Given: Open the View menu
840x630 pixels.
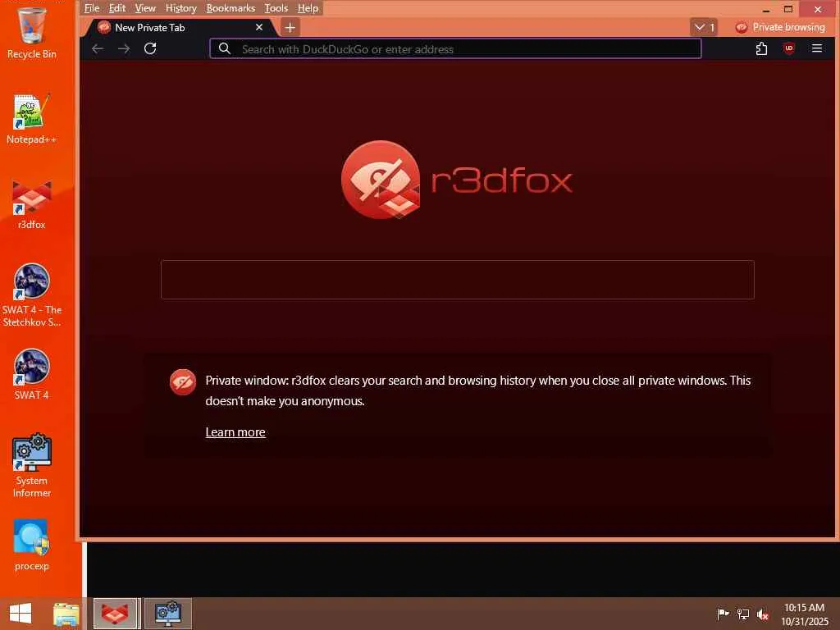Looking at the screenshot, I should pos(144,8).
